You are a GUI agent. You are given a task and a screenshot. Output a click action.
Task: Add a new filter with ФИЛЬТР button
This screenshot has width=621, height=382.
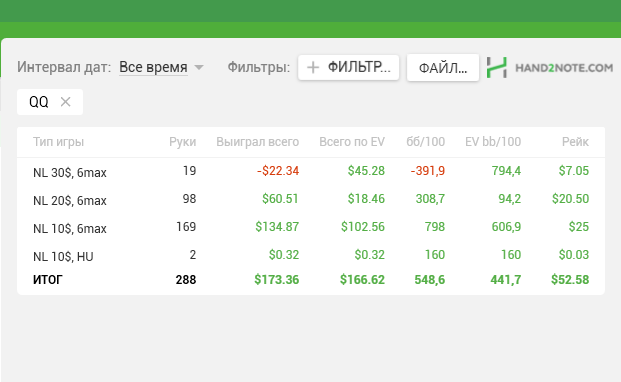coord(349,67)
